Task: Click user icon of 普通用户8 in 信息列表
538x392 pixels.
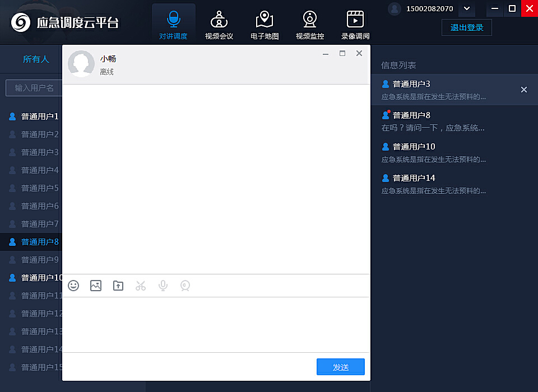Action: 386,115
